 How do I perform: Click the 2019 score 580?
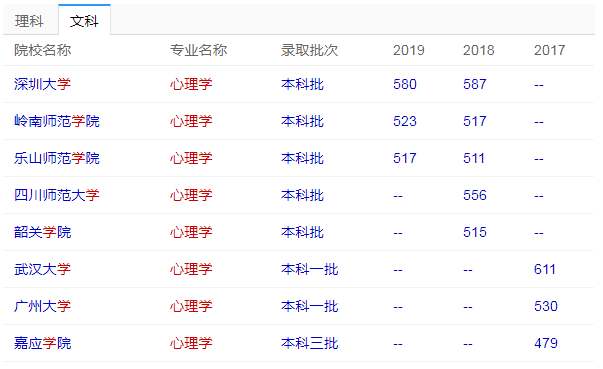[x=405, y=84]
